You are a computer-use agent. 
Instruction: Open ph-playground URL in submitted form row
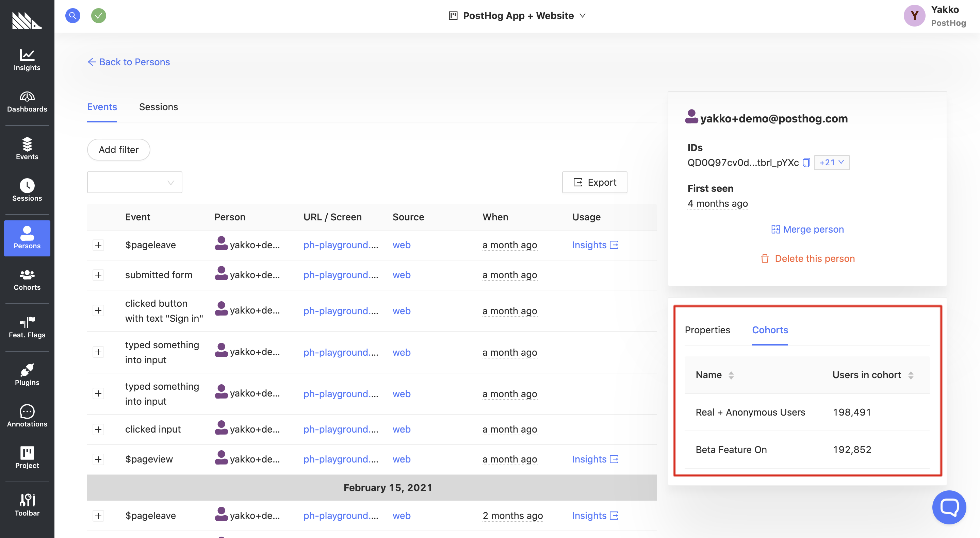(x=341, y=275)
